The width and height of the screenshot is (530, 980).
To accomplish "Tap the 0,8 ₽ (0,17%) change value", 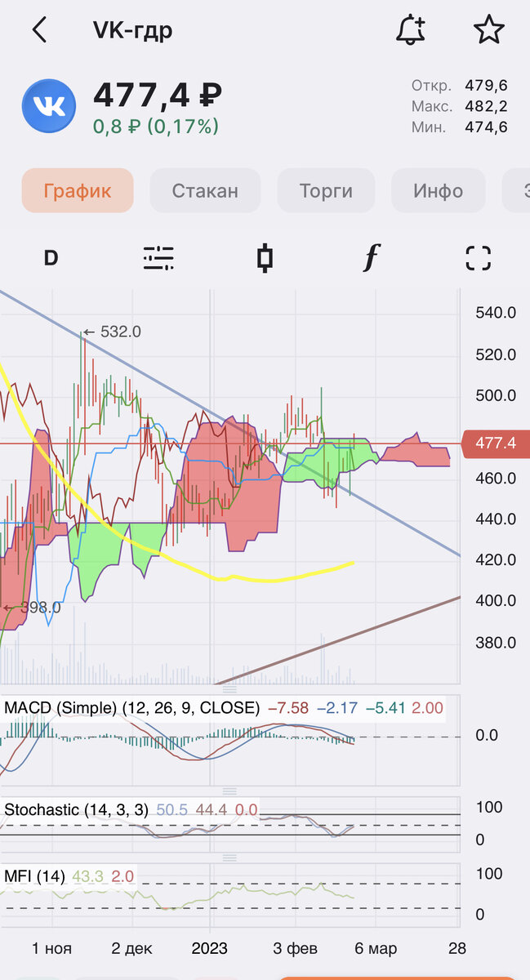I will tap(156, 127).
